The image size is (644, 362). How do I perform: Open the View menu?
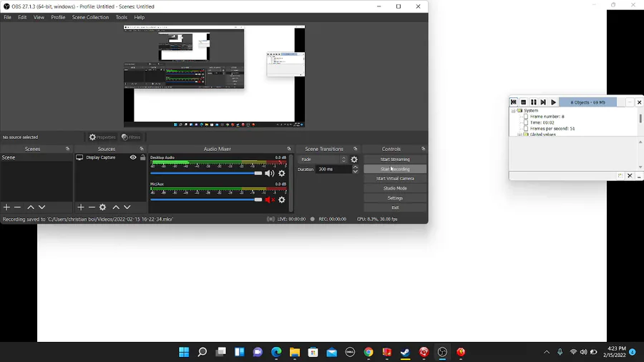(39, 17)
